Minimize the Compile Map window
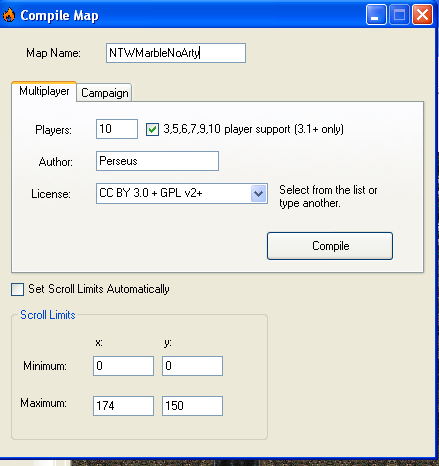Image resolution: width=439 pixels, height=466 pixels. [x=376, y=15]
